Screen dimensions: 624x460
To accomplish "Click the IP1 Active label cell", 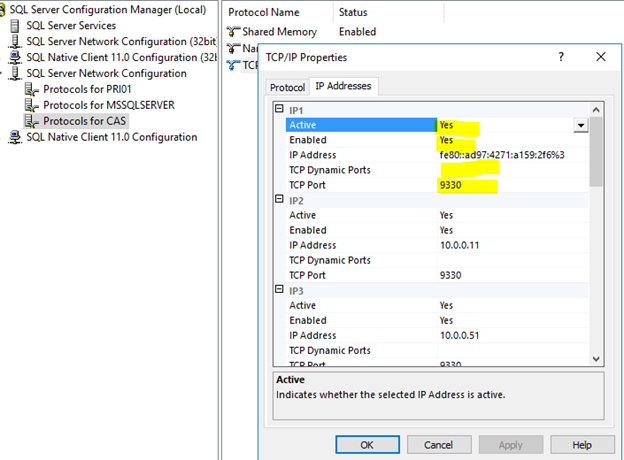I will pyautogui.click(x=361, y=125).
